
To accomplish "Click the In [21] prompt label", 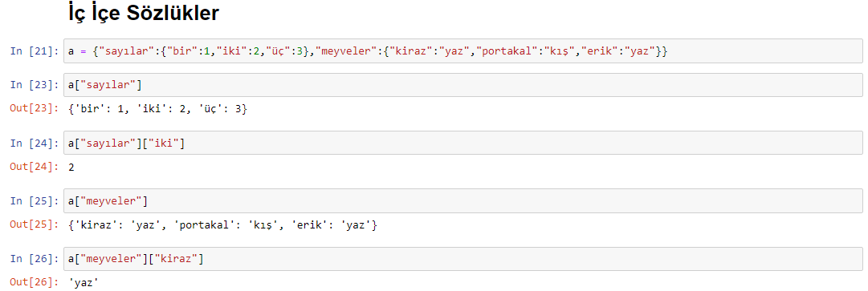I will 35,51.
